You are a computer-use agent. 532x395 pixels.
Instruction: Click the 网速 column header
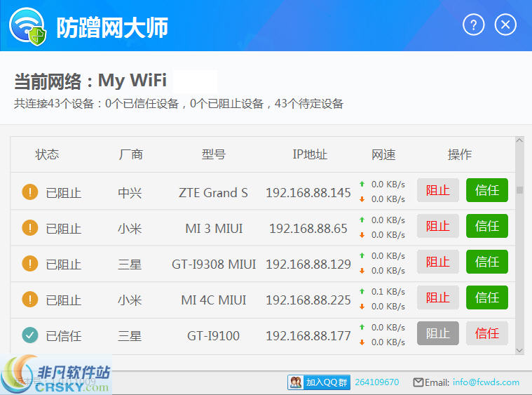pos(383,154)
